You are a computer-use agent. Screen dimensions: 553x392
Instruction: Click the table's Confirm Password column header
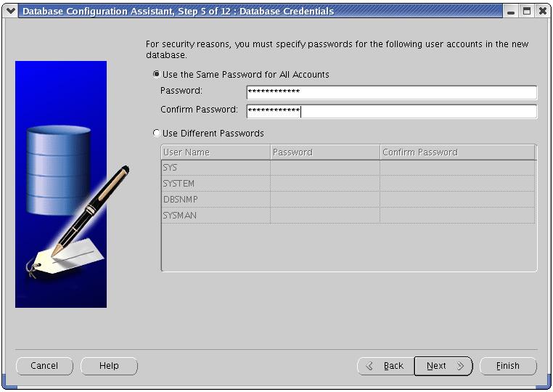(456, 152)
